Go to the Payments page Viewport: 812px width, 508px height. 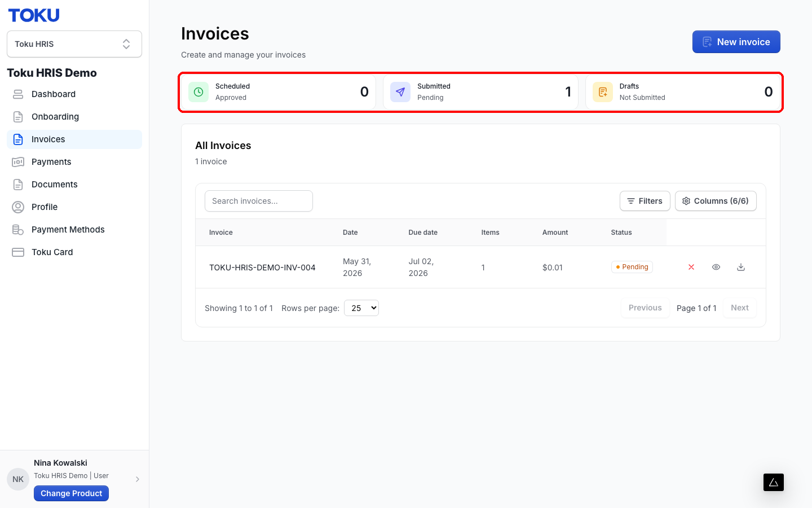pyautogui.click(x=74, y=162)
